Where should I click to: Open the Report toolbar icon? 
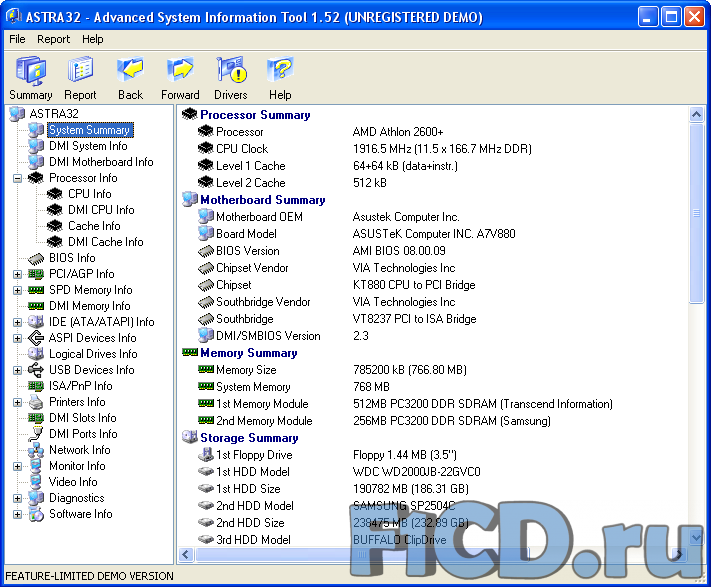[x=80, y=69]
